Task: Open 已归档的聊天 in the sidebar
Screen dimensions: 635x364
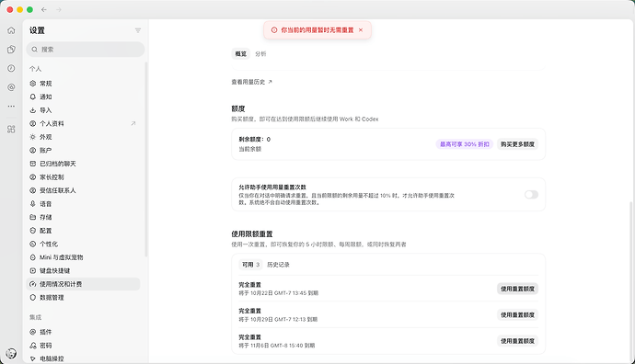Action: [83, 164]
